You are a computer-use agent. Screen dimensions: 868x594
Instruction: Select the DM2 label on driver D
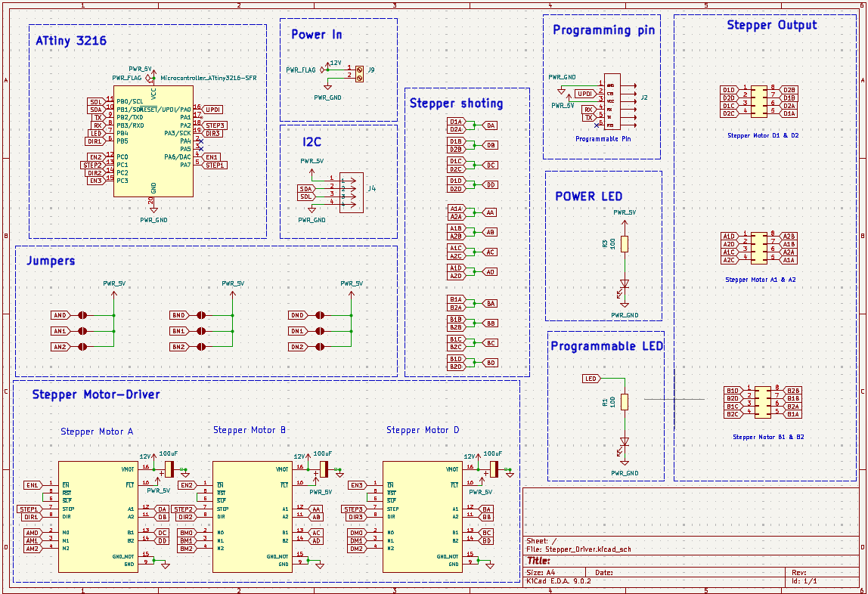[357, 549]
